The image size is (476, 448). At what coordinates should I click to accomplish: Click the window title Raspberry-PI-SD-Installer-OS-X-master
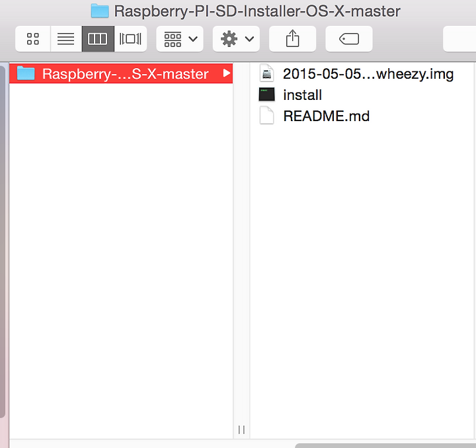(x=257, y=11)
